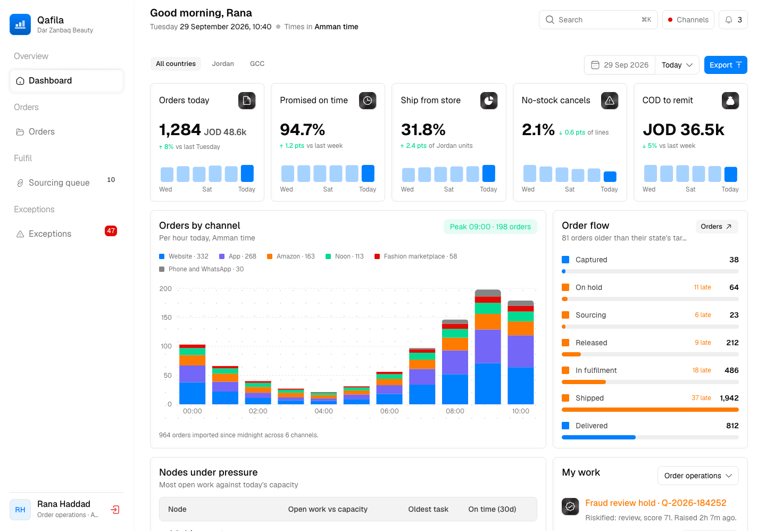The width and height of the screenshot is (766, 532).
Task: Click the "Open work vs capacity" column header
Action: coord(328,509)
